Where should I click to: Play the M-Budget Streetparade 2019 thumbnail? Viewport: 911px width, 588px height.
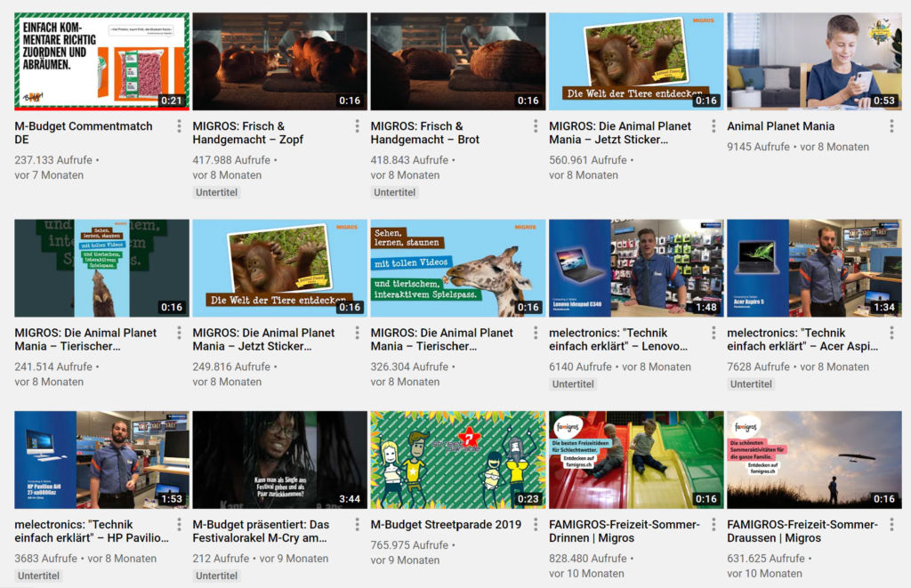tap(457, 459)
